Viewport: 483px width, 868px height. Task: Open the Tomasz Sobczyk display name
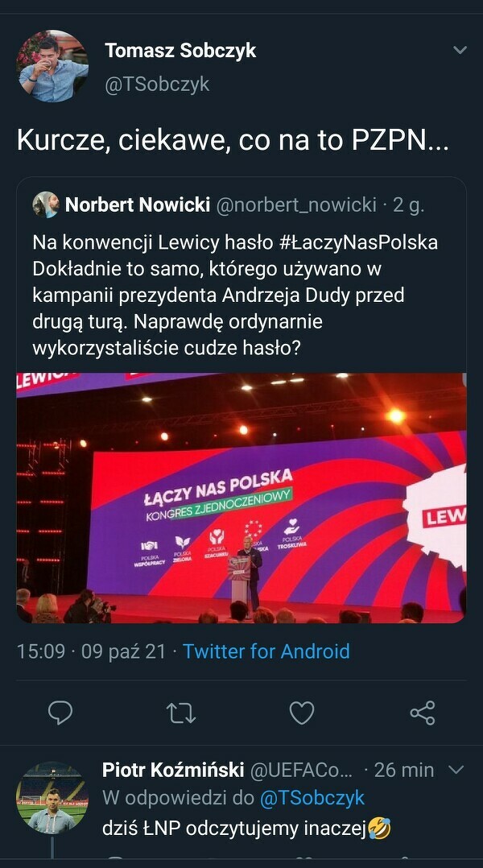tap(180, 51)
